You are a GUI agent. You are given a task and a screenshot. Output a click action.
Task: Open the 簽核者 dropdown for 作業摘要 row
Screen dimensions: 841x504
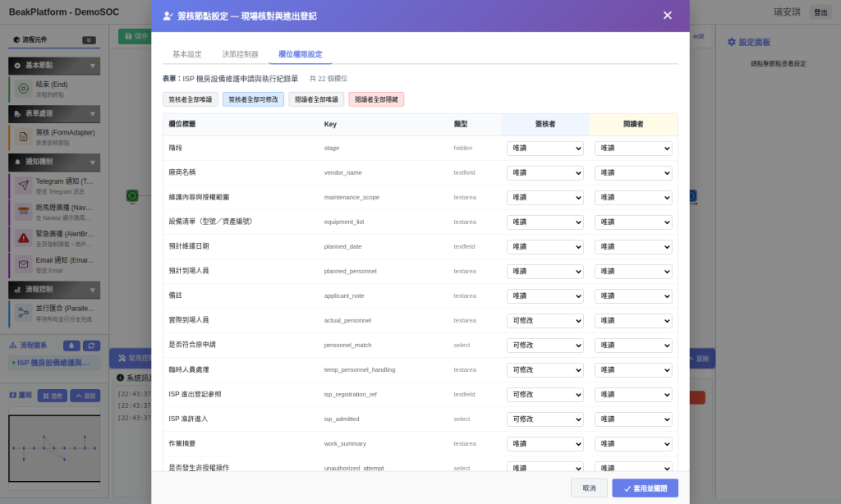pyautogui.click(x=545, y=444)
